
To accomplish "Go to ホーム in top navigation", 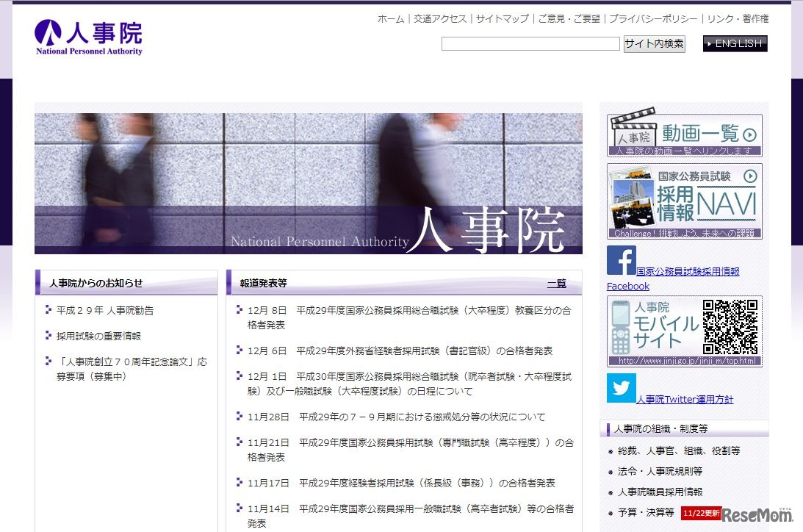I will 391,19.
